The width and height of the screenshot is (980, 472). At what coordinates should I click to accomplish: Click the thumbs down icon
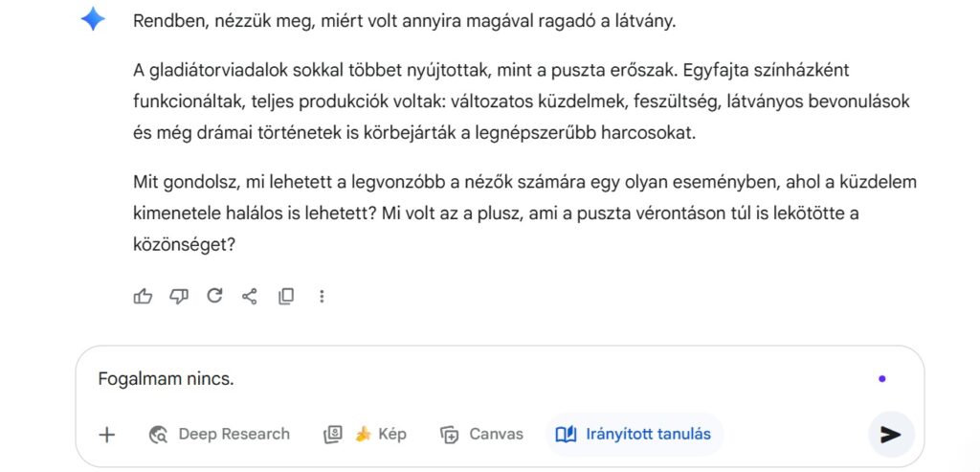(179, 297)
